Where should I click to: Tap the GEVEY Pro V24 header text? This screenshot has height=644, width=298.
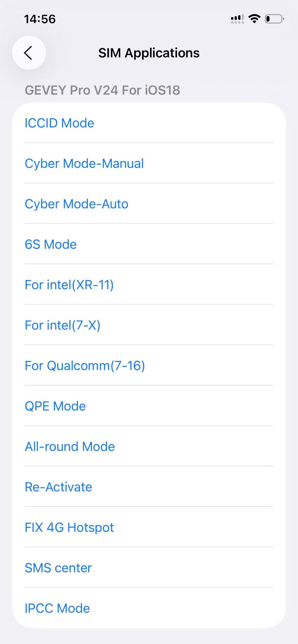(102, 90)
